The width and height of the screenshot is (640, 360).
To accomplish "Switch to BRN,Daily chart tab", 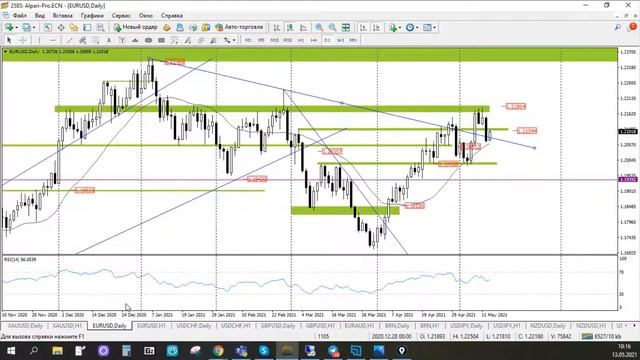I will pos(397,326).
